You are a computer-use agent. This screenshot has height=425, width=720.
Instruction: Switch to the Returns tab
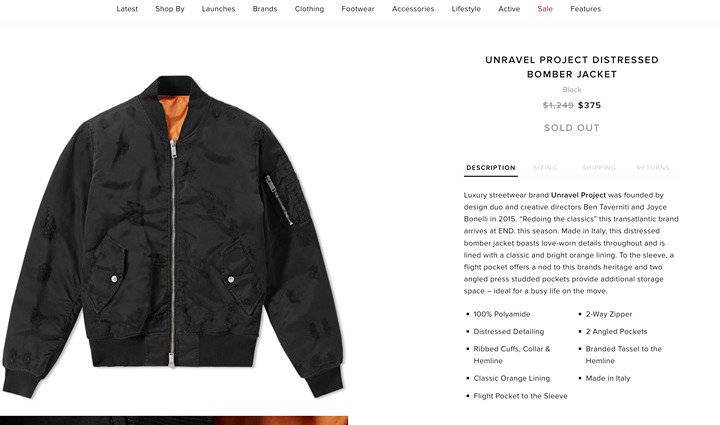pos(653,168)
